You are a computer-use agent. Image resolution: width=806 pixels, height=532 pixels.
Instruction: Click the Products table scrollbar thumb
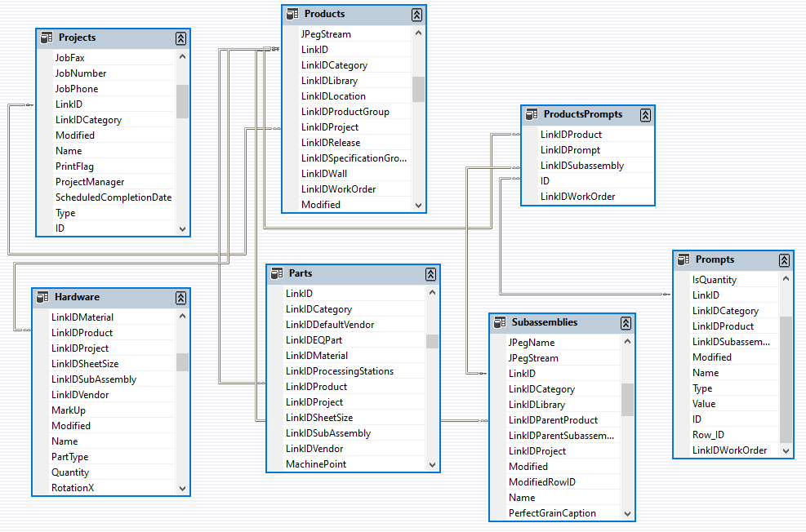418,90
